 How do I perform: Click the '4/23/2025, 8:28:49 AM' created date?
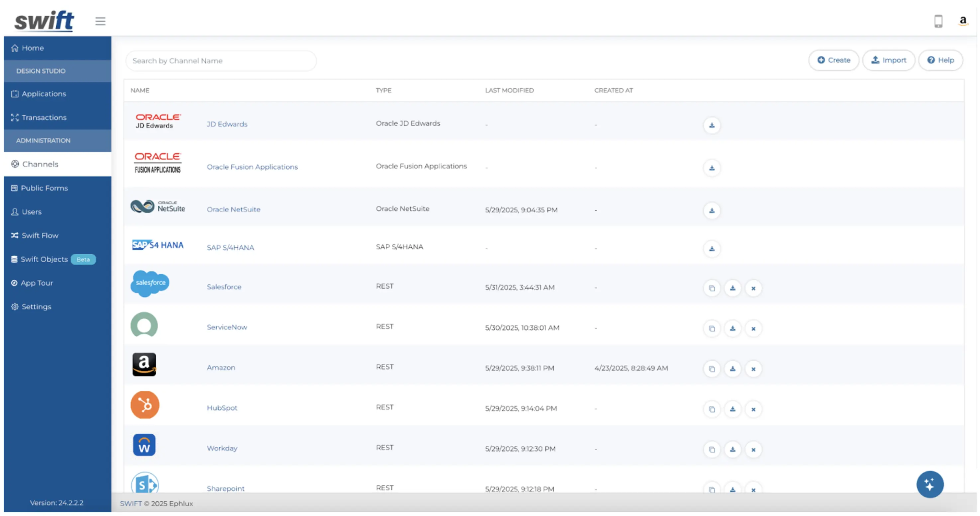tap(631, 368)
